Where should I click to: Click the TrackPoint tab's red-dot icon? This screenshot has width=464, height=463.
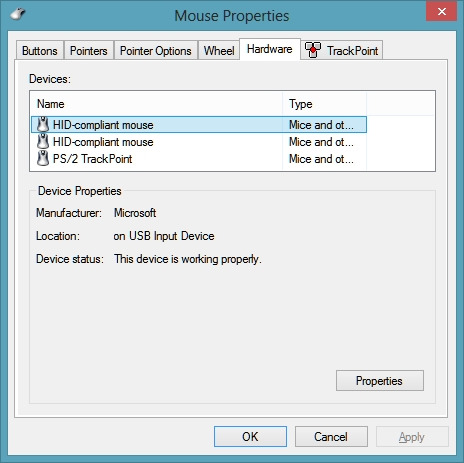pyautogui.click(x=313, y=50)
